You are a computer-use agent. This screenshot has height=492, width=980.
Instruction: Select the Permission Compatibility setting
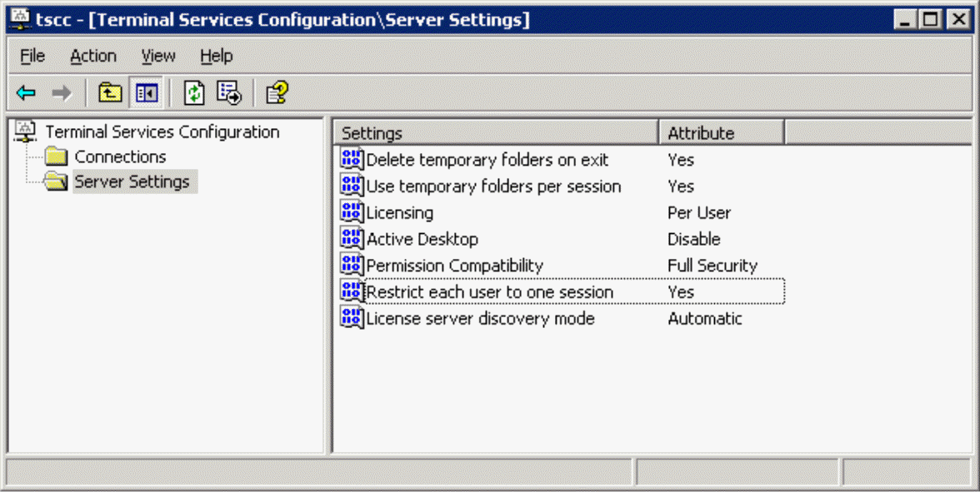[454, 266]
